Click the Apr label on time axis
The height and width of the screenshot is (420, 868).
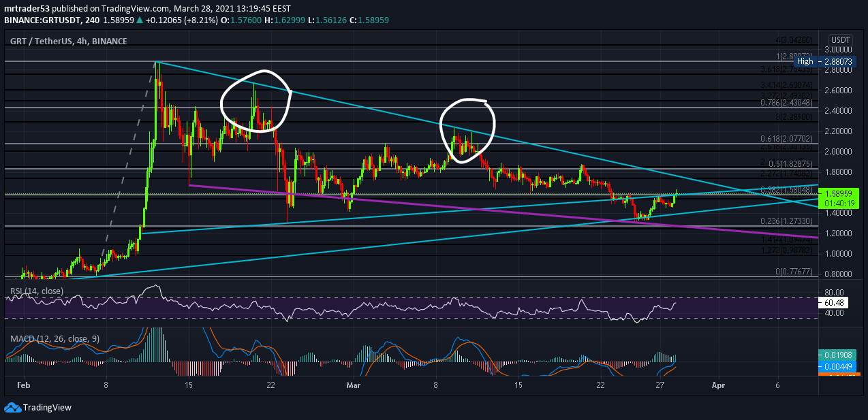click(x=718, y=385)
